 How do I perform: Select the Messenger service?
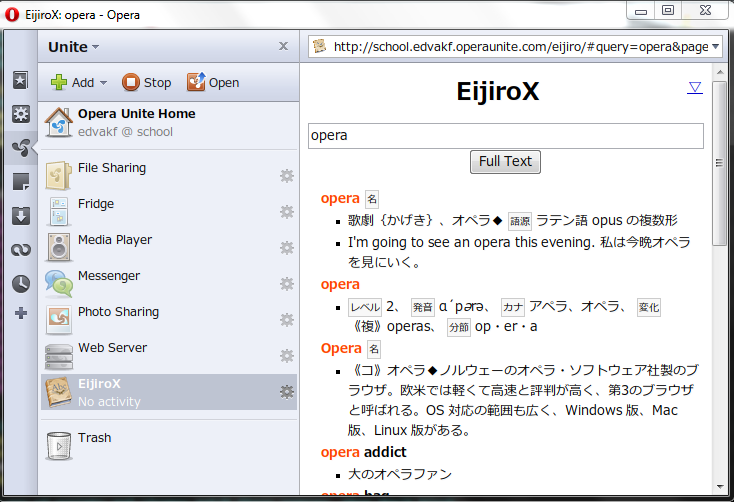coord(169,284)
